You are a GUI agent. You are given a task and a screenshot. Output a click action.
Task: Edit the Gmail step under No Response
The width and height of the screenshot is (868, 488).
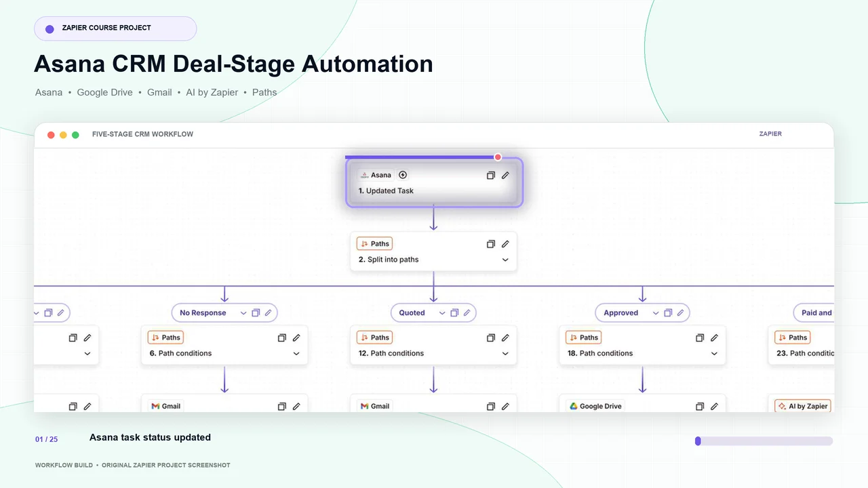(296, 407)
